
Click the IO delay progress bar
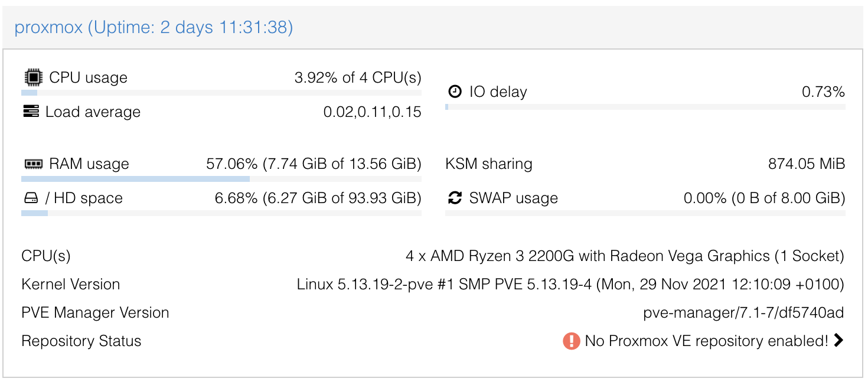(x=645, y=107)
